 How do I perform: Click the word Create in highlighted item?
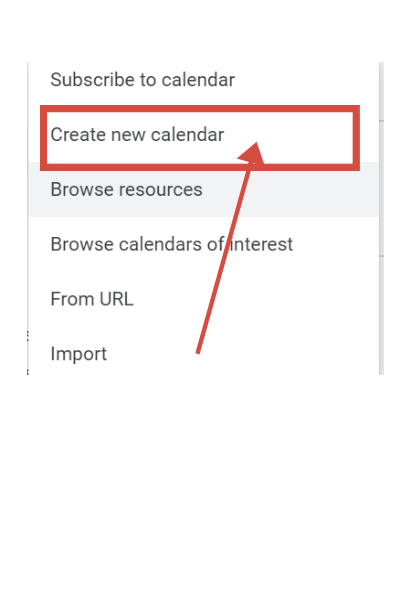pos(78,135)
